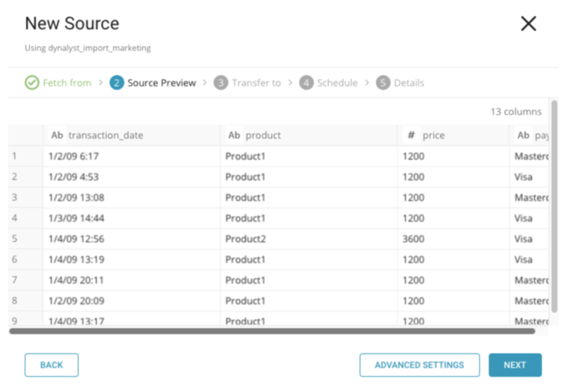Image resolution: width=565 pixels, height=392 pixels.
Task: Click the step 3 Transfer to circle
Action: pos(221,83)
